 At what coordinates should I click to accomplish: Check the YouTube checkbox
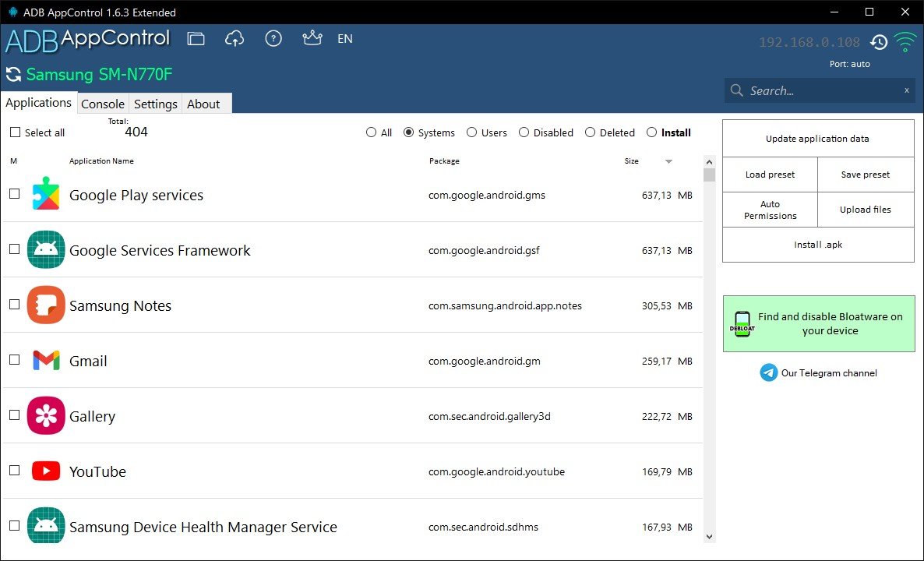click(15, 471)
